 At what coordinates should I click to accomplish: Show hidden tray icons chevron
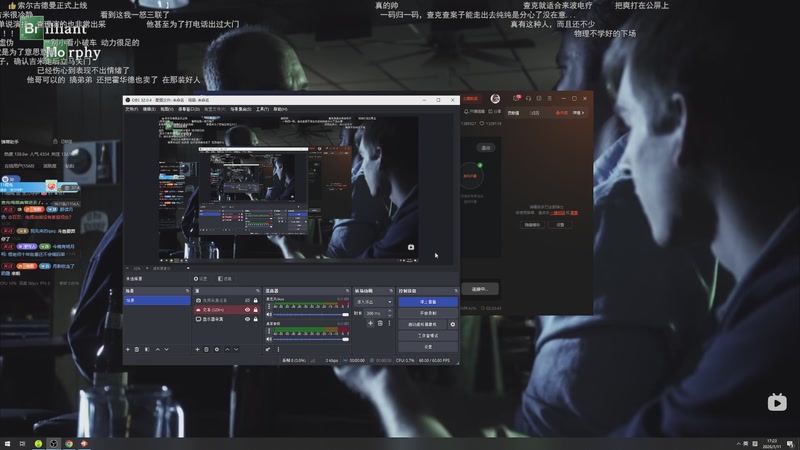click(x=738, y=444)
